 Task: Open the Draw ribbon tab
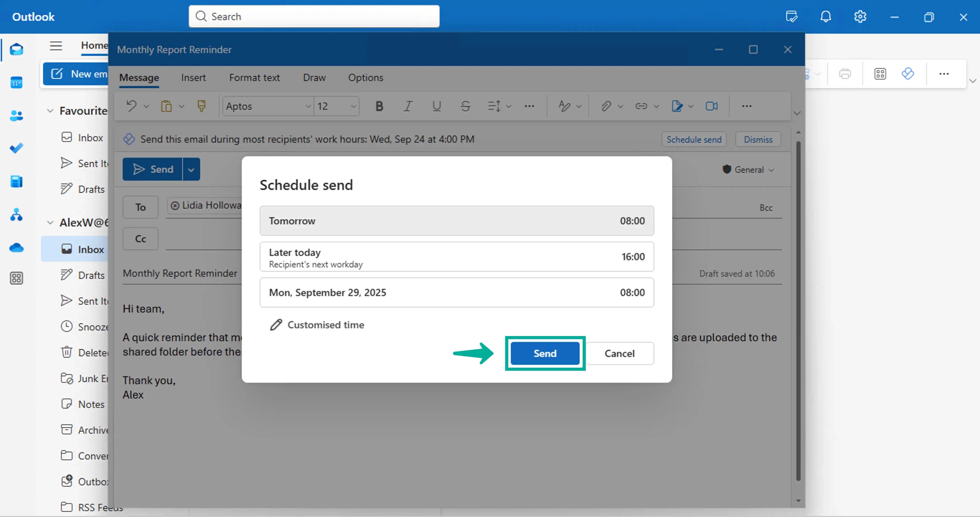pos(314,77)
